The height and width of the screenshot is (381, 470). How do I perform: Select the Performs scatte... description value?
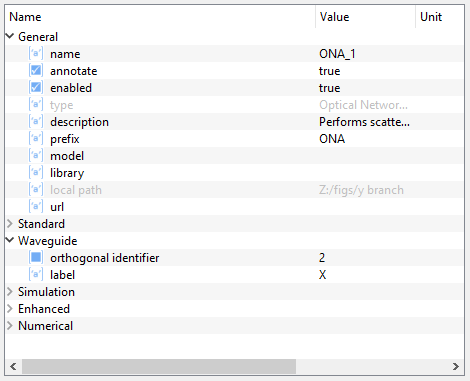tap(364, 122)
